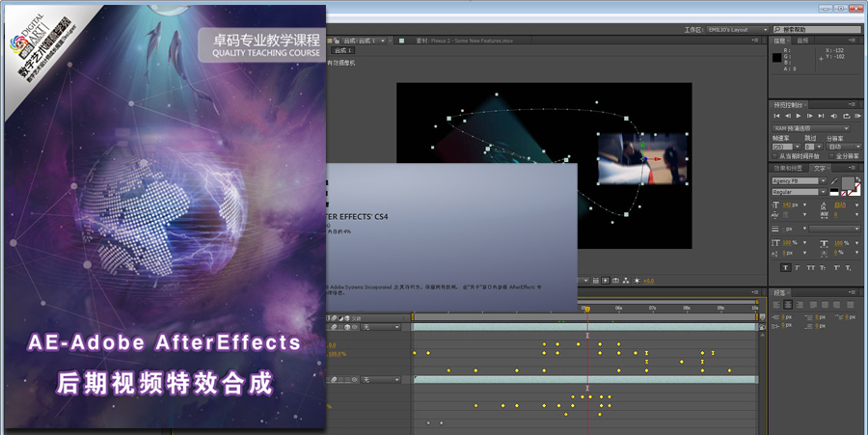
Task: Toggle audio mute in preview panel
Action: pyautogui.click(x=833, y=116)
